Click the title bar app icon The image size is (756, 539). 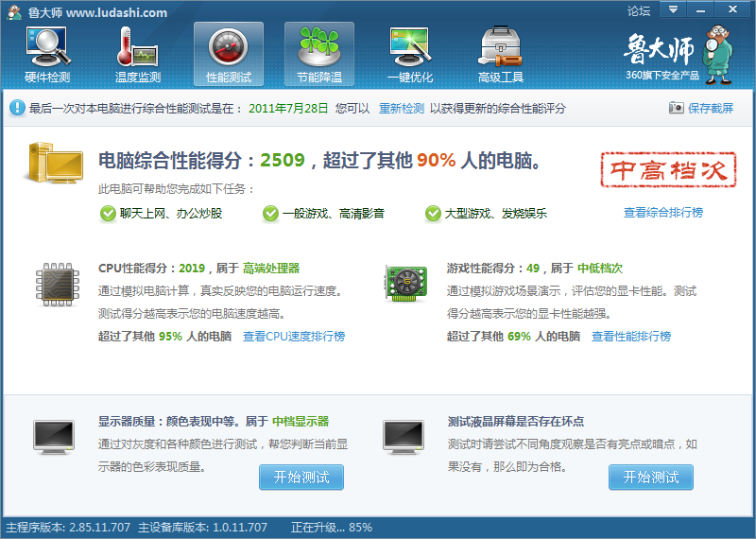(x=14, y=11)
